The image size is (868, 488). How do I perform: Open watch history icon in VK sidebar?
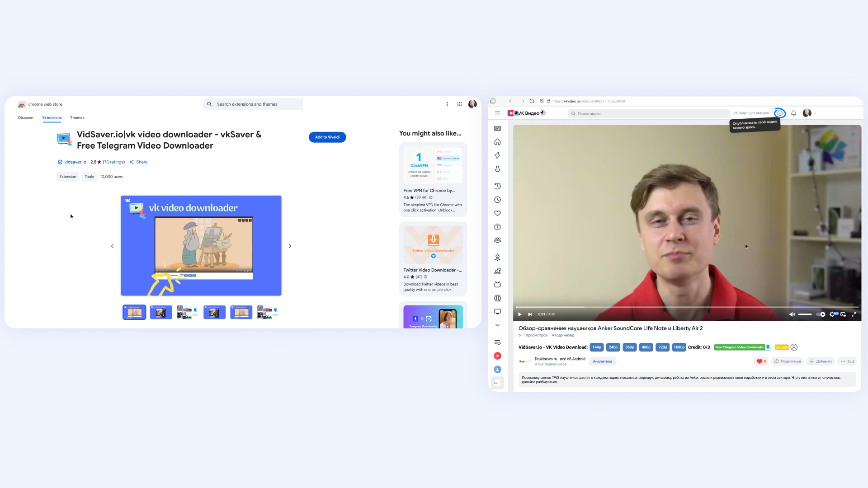tap(497, 186)
